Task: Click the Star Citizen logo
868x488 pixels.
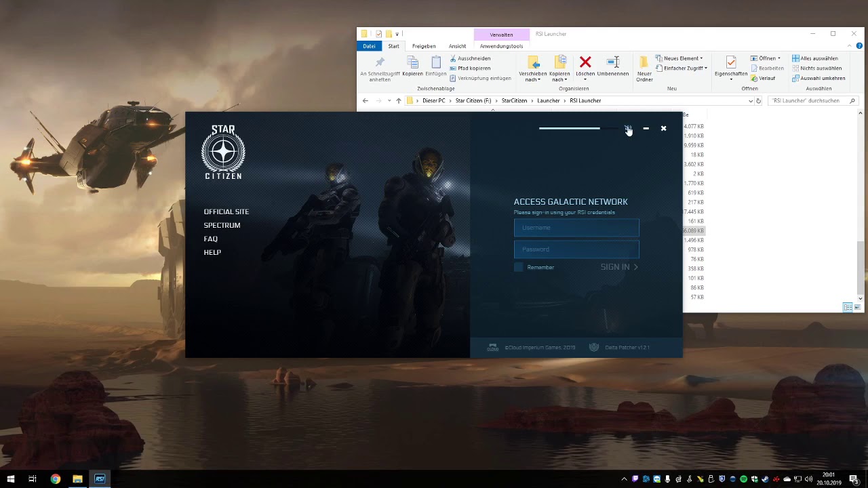Action: coord(223,152)
